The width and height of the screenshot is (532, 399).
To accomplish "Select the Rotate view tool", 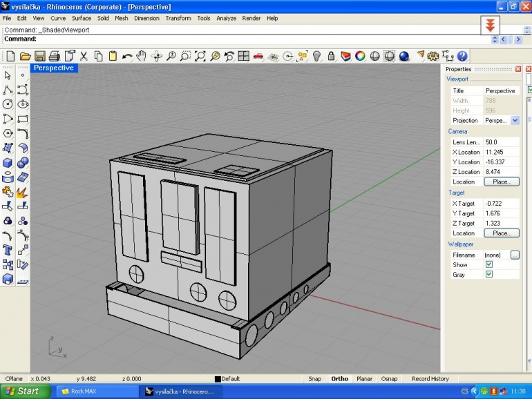I will [156, 56].
